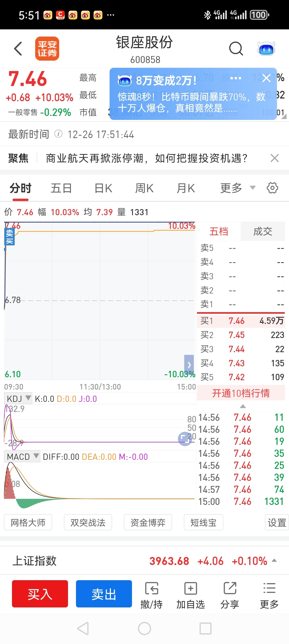Close the bitcoin news popup
Image resolution: width=289 pixels, height=644 pixels.
tap(266, 78)
